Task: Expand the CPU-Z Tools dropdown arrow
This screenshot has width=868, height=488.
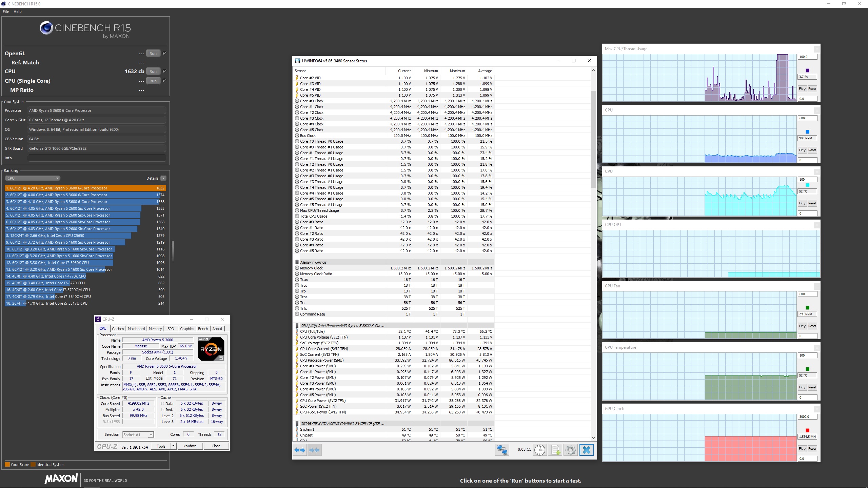Action: (173, 446)
